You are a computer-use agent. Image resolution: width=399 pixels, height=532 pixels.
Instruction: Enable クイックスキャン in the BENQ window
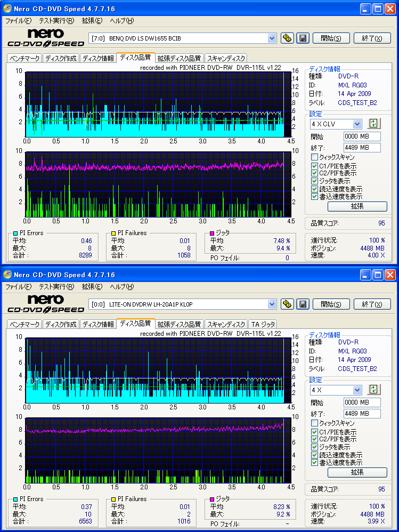(315, 157)
